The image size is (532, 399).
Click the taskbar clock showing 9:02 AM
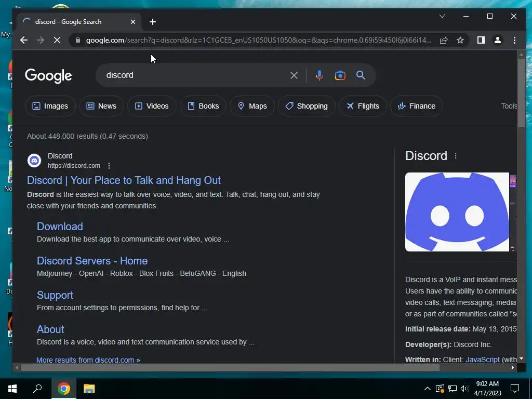[487, 389]
